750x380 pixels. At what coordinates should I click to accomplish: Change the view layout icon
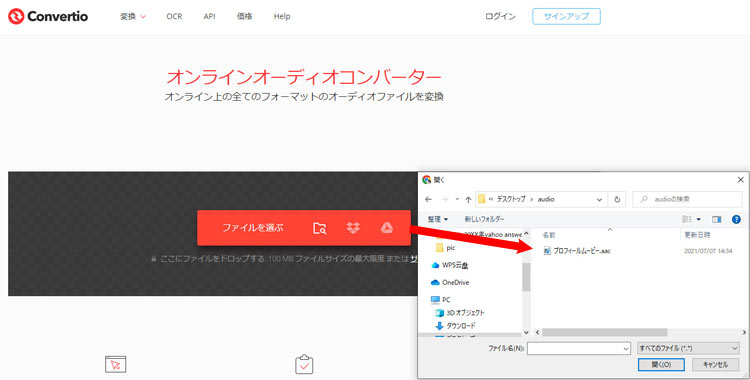(x=687, y=219)
